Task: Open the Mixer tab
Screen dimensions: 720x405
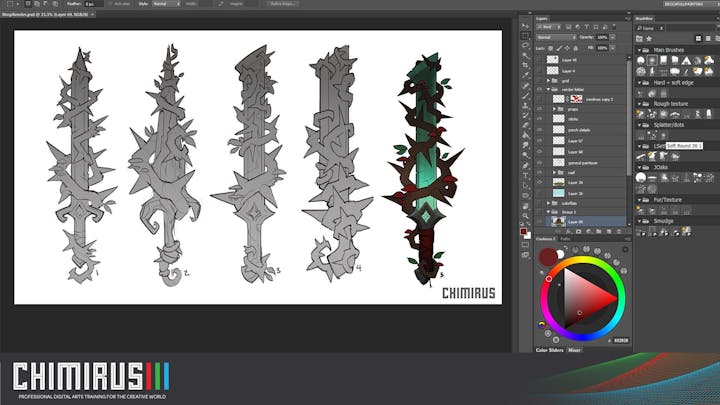Action: (x=574, y=350)
